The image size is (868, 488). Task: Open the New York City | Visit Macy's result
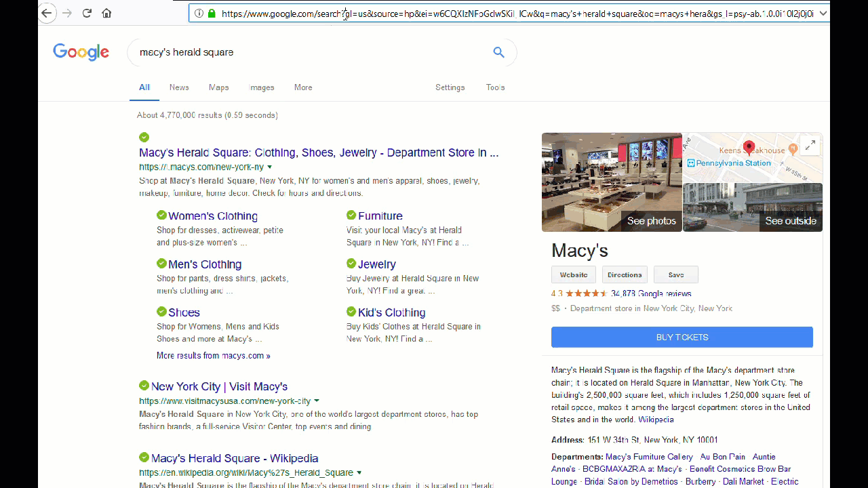220,386
